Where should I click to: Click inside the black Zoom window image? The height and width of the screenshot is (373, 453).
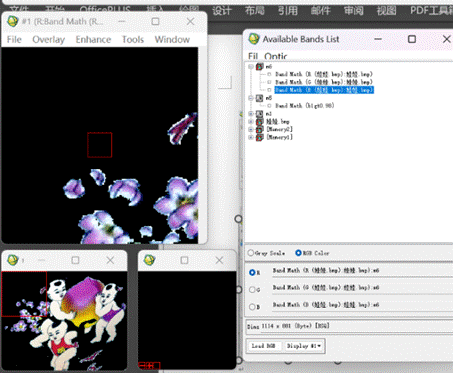click(187, 320)
